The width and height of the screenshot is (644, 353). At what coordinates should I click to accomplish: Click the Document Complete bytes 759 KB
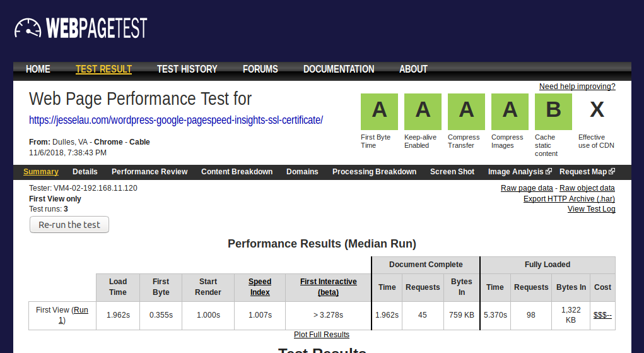coord(462,315)
